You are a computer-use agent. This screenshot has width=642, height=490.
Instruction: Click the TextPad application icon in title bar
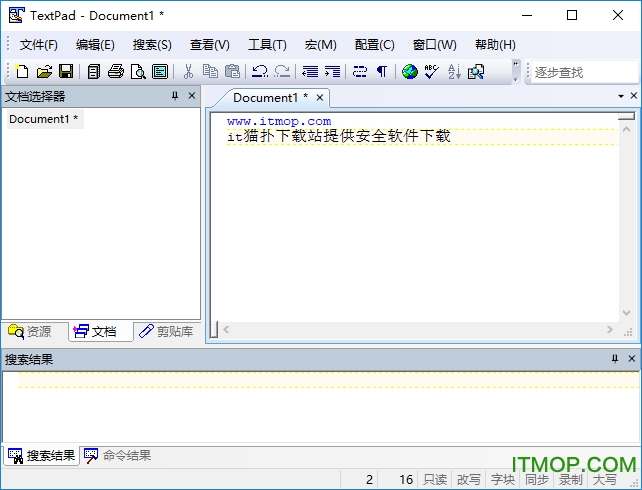(x=16, y=15)
